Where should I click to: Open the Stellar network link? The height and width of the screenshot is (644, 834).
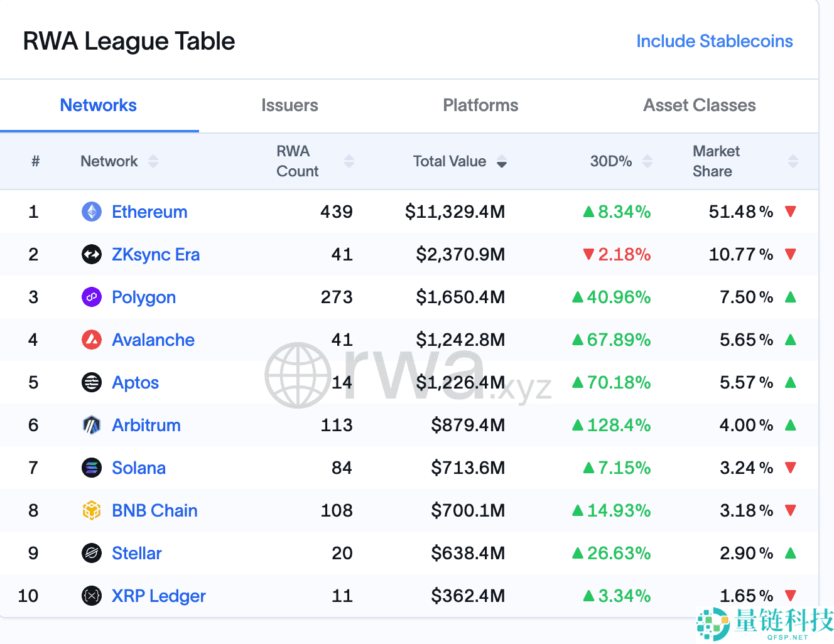point(136,553)
